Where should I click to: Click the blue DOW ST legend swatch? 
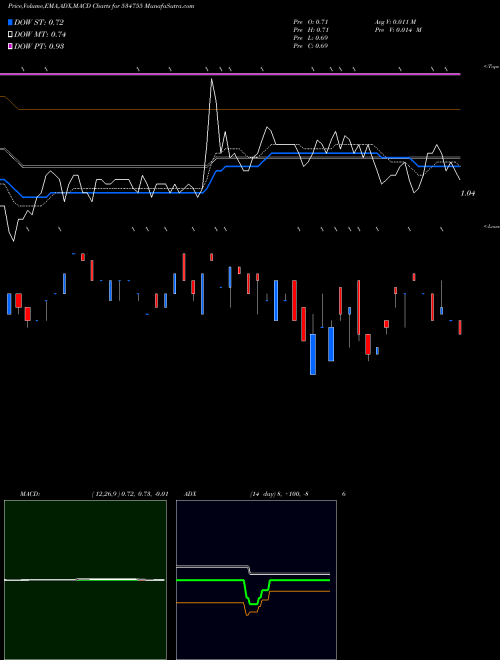[11, 22]
